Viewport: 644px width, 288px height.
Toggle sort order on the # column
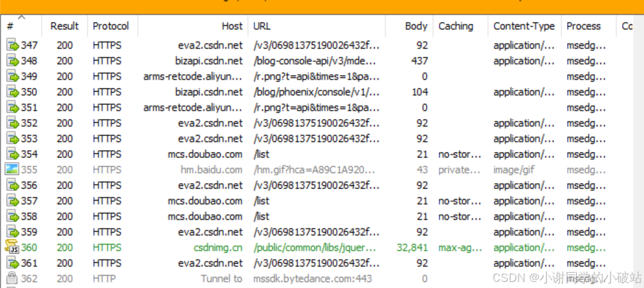pyautogui.click(x=21, y=26)
